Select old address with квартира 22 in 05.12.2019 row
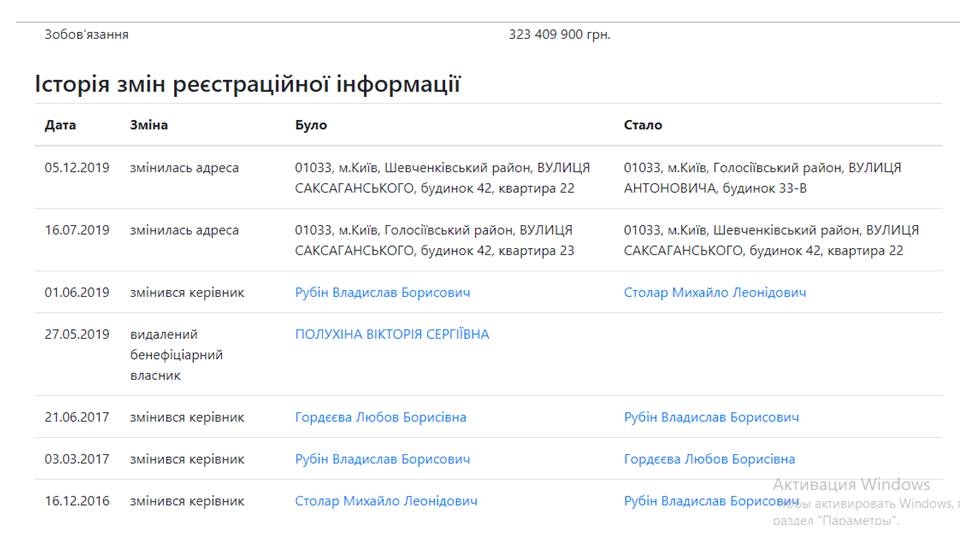Viewport: 960px width, 540px height. coord(442,178)
